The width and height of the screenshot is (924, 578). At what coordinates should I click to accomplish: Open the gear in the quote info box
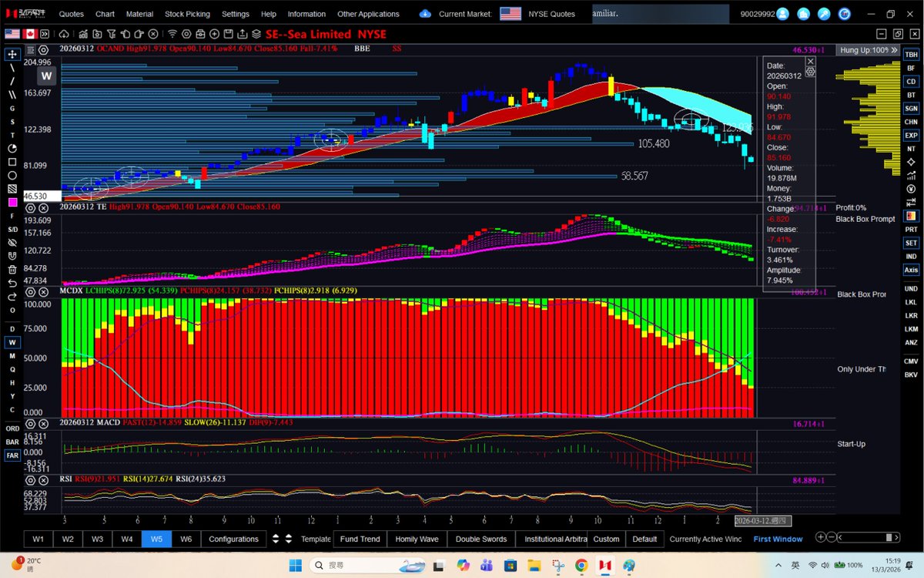point(810,71)
